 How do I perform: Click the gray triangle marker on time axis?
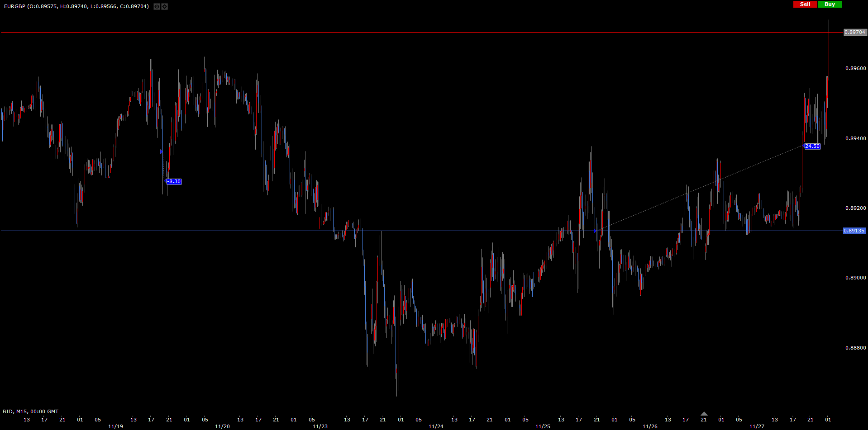coord(704,414)
